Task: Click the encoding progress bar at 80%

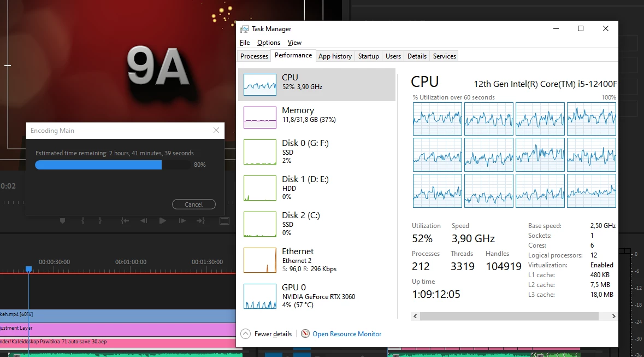Action: tap(114, 165)
